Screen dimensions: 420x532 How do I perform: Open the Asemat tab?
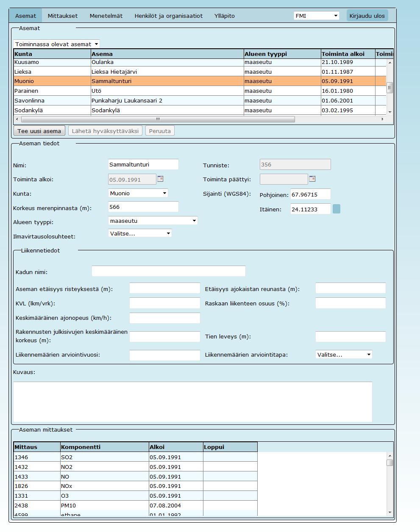click(25, 16)
